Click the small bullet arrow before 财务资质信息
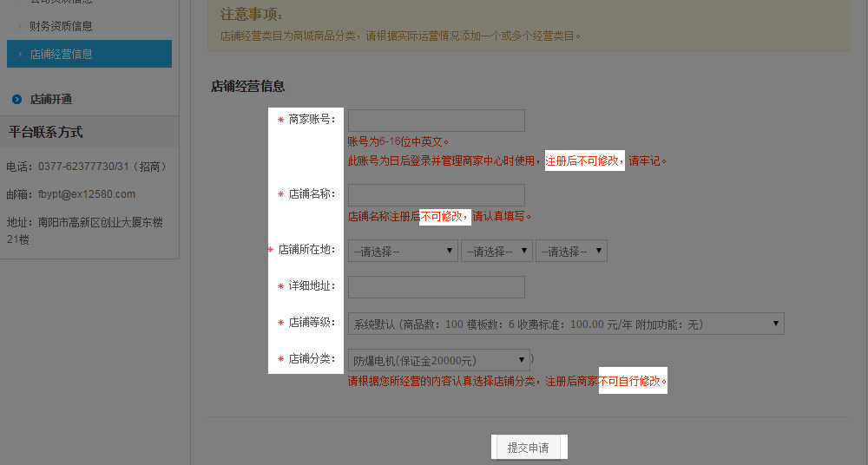This screenshot has width=868, height=465. pyautogui.click(x=20, y=27)
